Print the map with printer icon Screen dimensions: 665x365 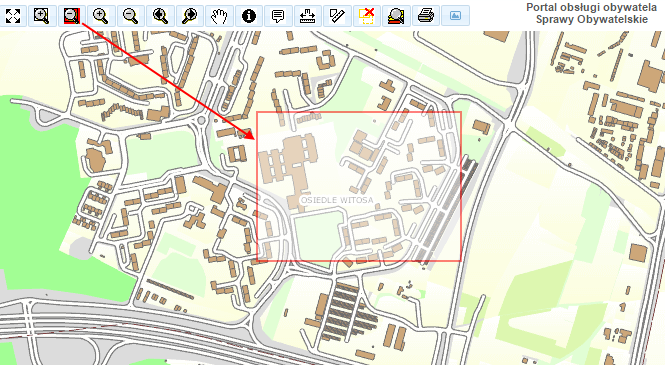(425, 16)
